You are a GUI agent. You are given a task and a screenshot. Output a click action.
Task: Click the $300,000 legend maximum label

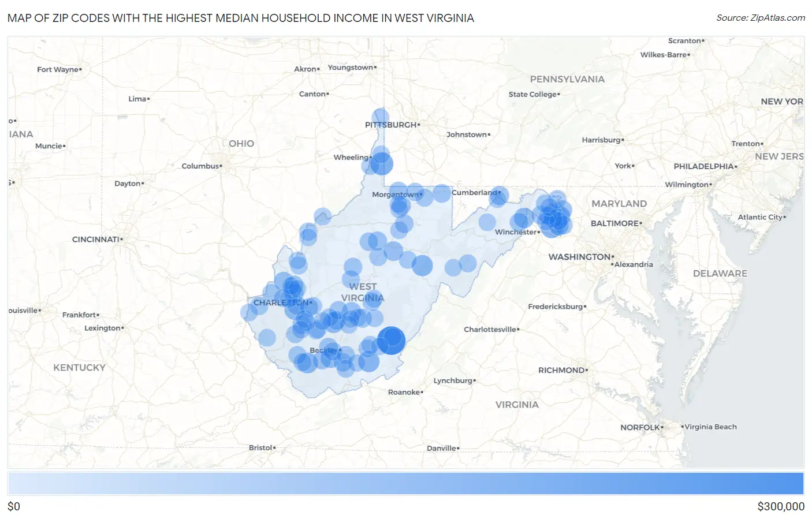pos(781,507)
